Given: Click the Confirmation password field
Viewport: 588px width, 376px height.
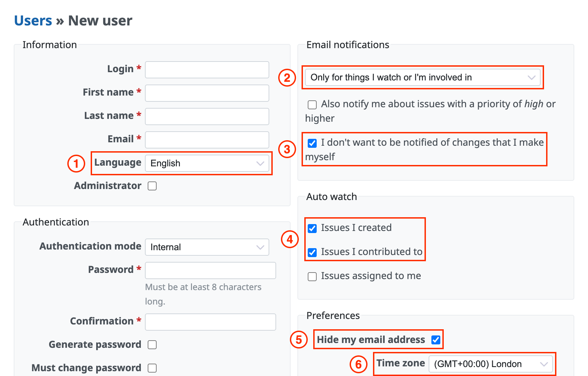Looking at the screenshot, I should click(x=211, y=322).
